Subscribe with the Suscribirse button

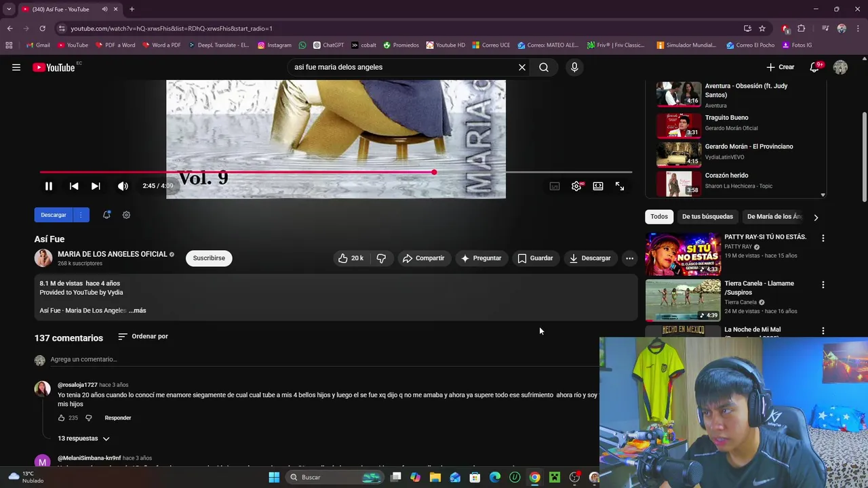pos(209,258)
